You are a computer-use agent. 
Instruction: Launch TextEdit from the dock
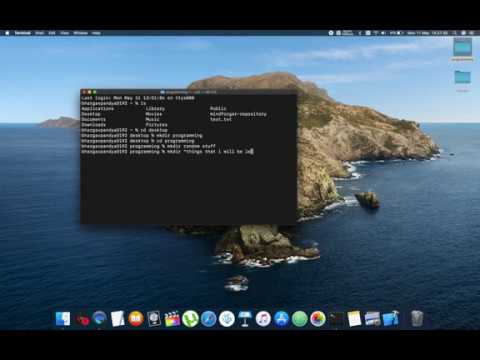pos(117,319)
